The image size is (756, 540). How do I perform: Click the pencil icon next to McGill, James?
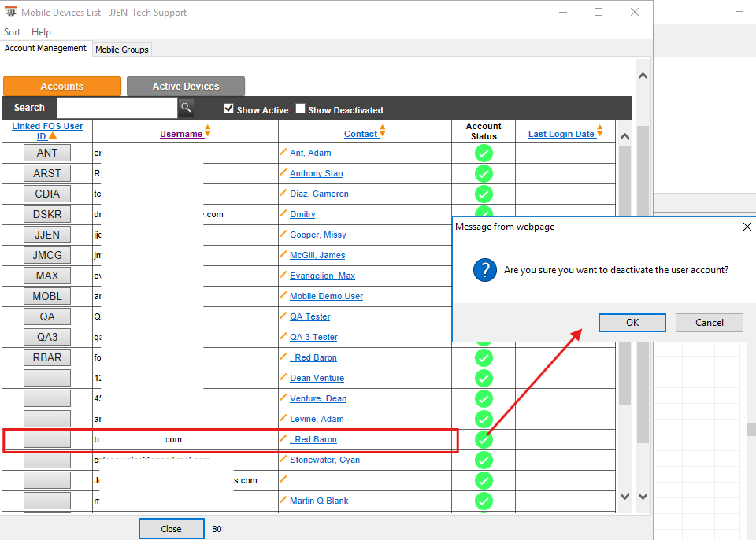click(283, 255)
